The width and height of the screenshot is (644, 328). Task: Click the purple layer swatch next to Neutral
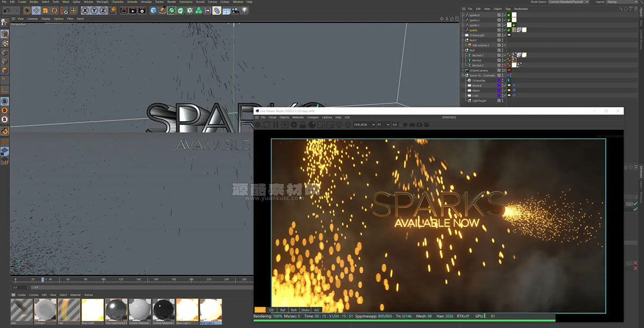pos(499,86)
